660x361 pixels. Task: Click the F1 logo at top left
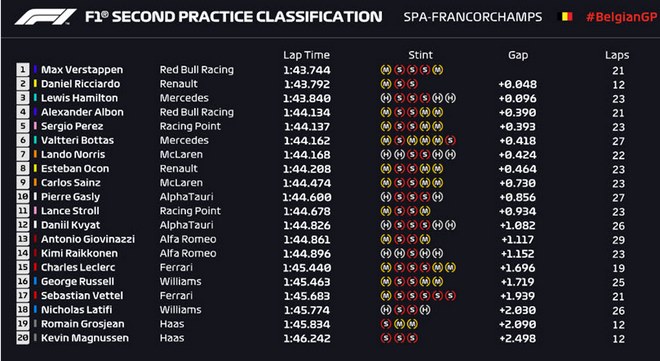coord(45,17)
